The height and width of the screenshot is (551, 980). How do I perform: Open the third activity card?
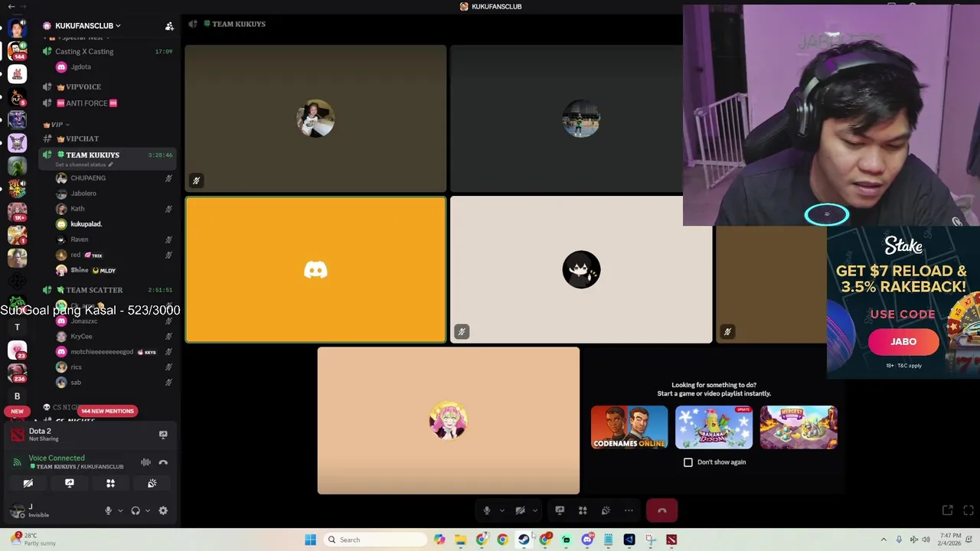799,427
